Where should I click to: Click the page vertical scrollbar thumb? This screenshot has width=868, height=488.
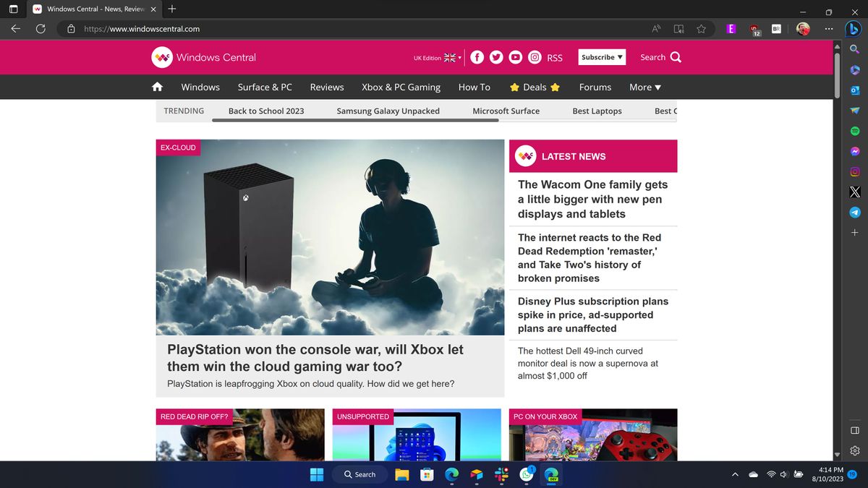pyautogui.click(x=838, y=74)
